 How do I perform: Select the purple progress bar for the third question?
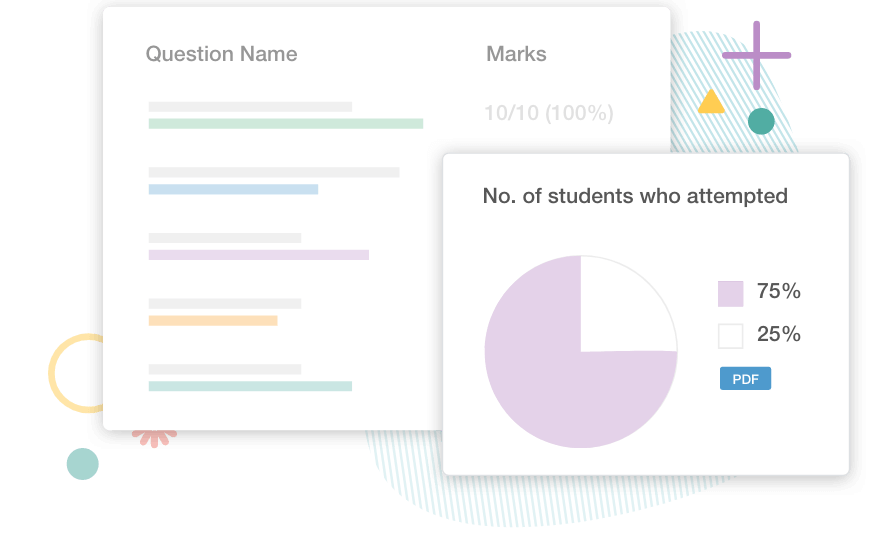[x=259, y=255]
